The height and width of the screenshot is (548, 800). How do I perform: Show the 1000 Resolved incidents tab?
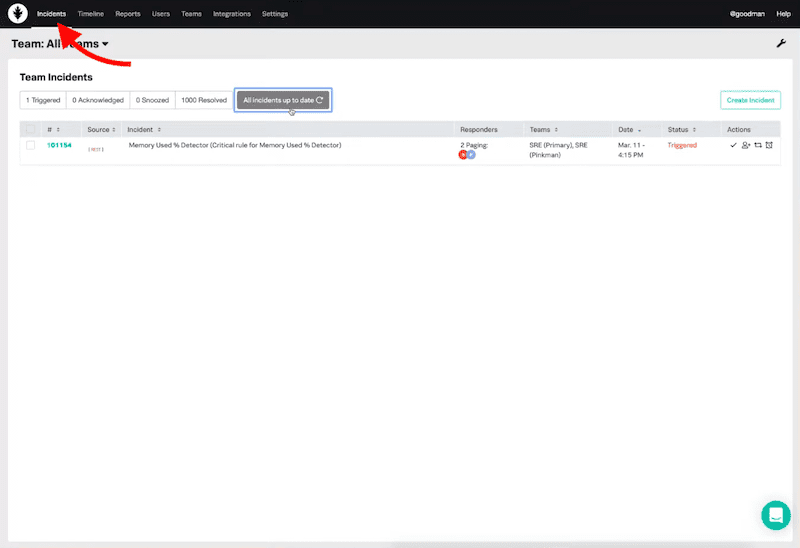(203, 100)
